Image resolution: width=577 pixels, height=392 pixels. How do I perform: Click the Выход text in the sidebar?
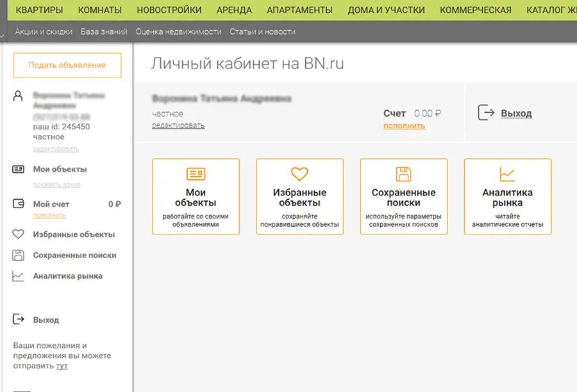[46, 320]
